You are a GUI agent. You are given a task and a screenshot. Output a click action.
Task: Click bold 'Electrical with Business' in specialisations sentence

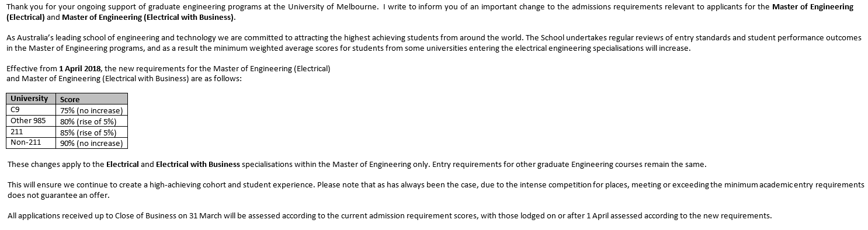[198, 165]
